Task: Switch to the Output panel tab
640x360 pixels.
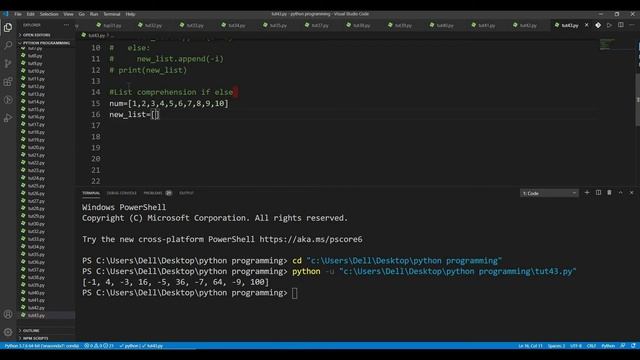Action: 187,193
